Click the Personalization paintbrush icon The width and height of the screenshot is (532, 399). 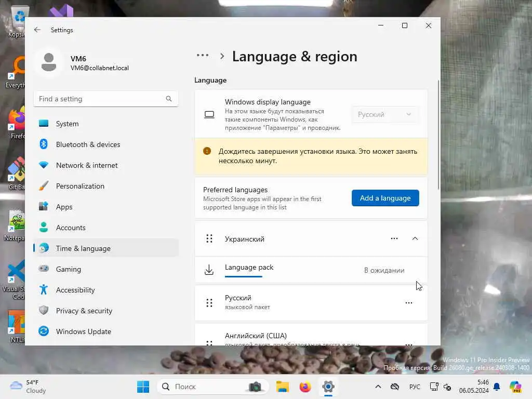(44, 185)
